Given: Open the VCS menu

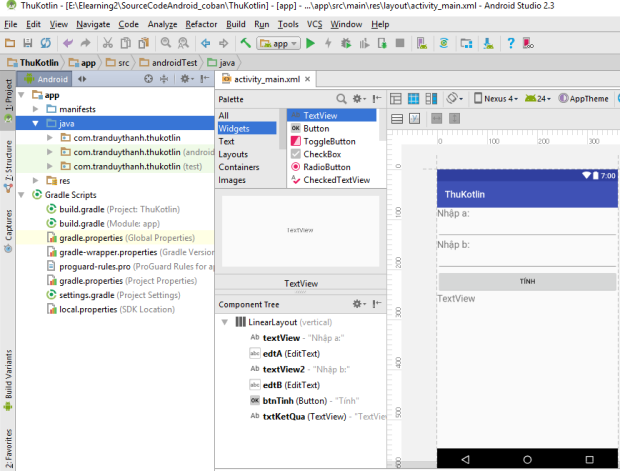Looking at the screenshot, I should 314,24.
